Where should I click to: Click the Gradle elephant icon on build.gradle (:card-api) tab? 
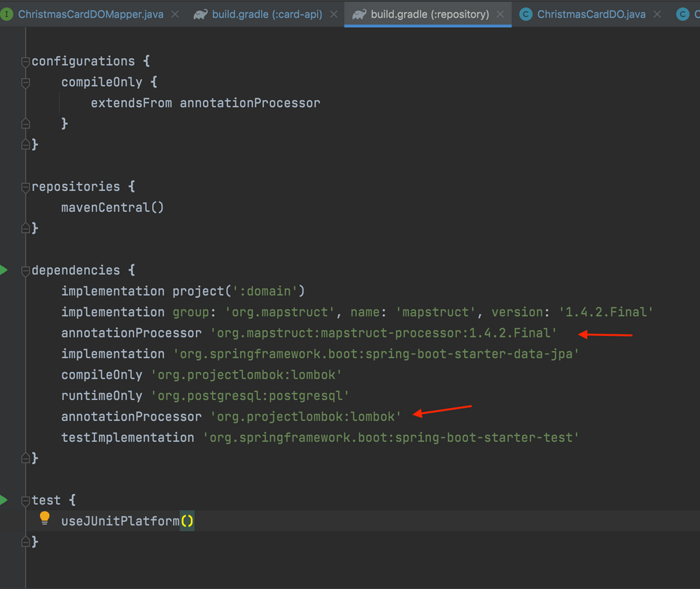pyautogui.click(x=201, y=13)
